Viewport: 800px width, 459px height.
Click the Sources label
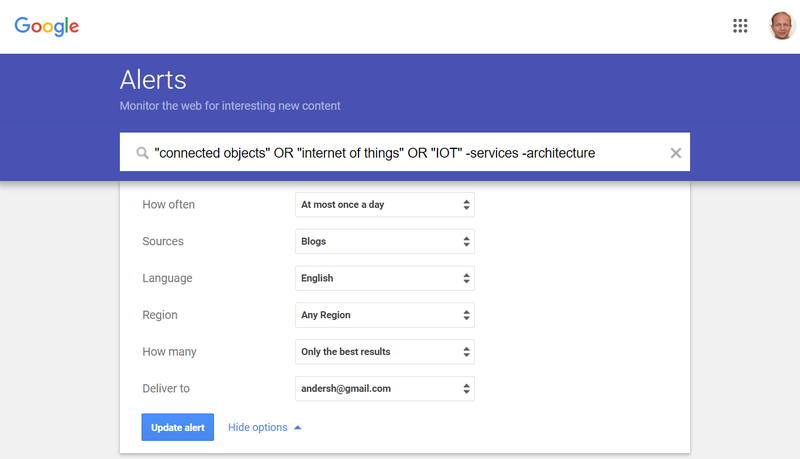click(x=163, y=241)
